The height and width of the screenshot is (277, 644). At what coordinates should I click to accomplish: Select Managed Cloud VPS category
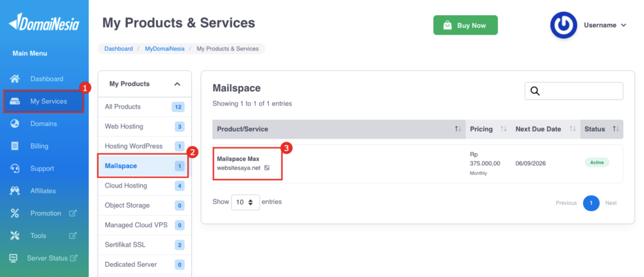tap(145, 225)
